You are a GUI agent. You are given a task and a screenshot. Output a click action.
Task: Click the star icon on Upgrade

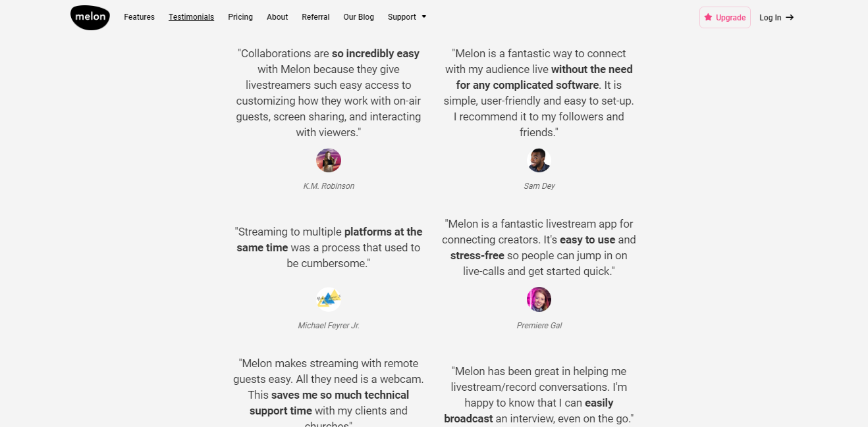coord(708,18)
